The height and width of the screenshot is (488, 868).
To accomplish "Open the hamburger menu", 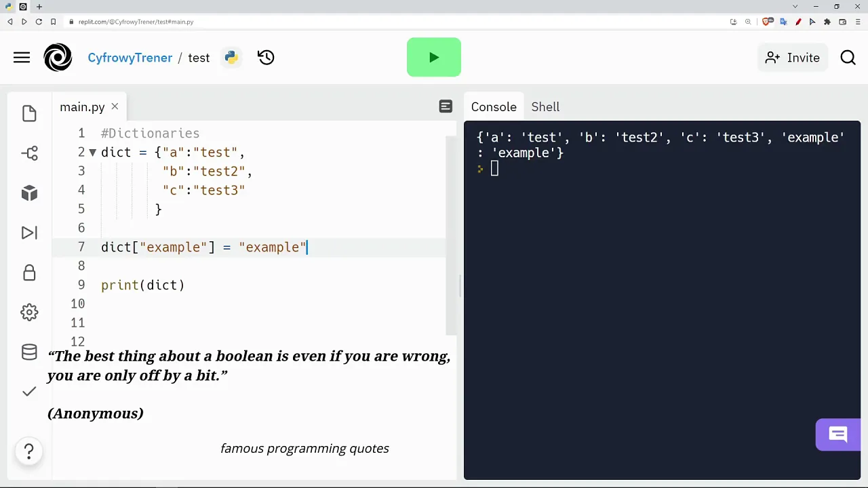I will click(22, 58).
